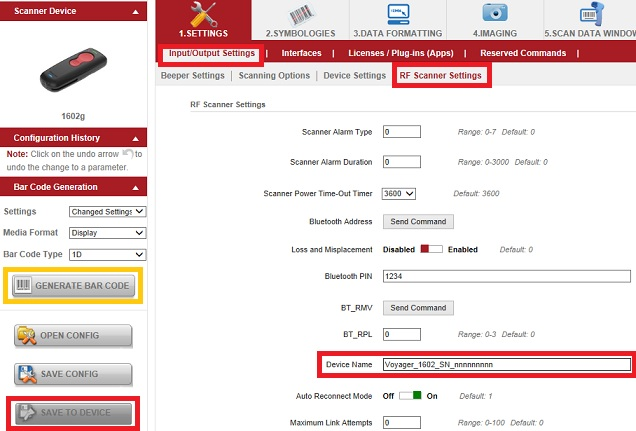Open the Scanner Power Time-Out Timer dropdown

400,193
